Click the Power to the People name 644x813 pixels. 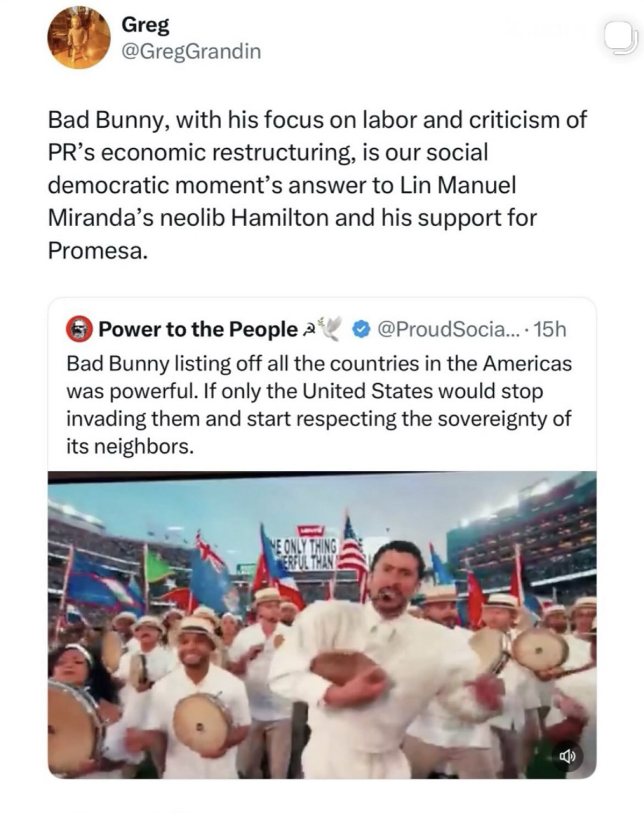coord(198,329)
